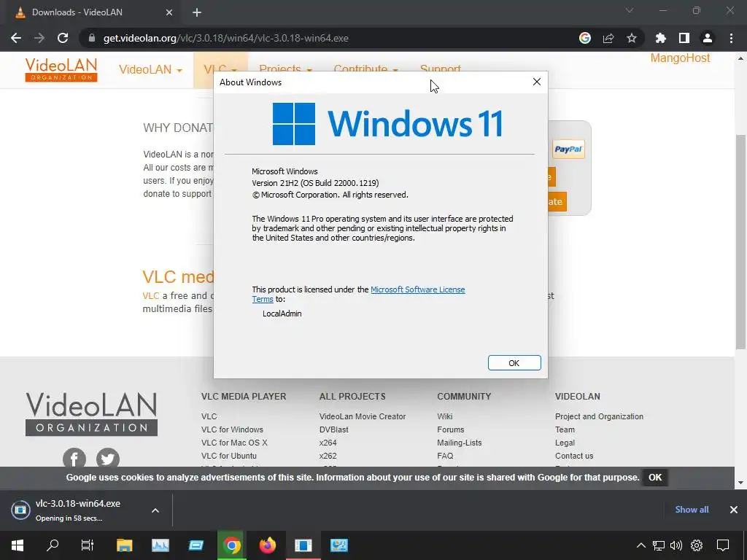Viewport: 747px width, 560px height.
Task: Share this page via the share icon
Action: [608, 38]
